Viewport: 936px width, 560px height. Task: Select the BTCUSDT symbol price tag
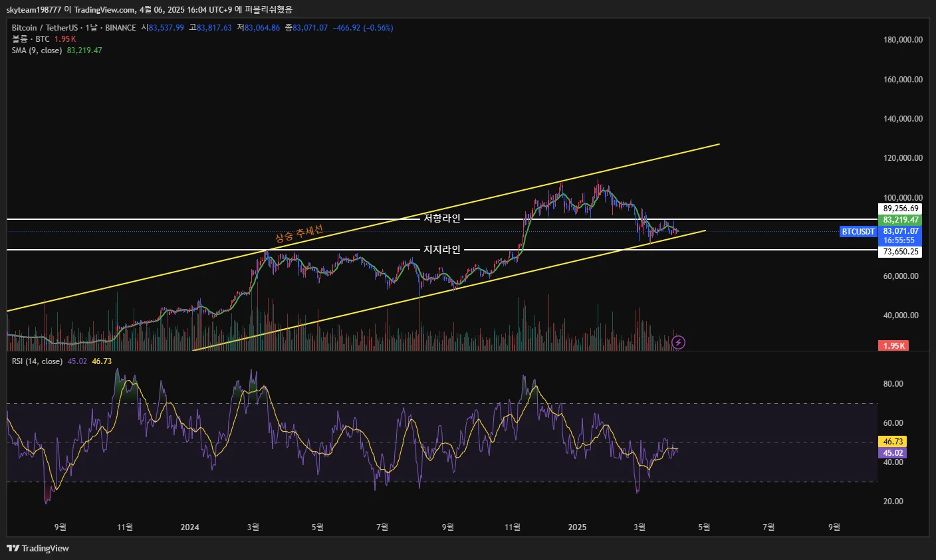pos(858,232)
